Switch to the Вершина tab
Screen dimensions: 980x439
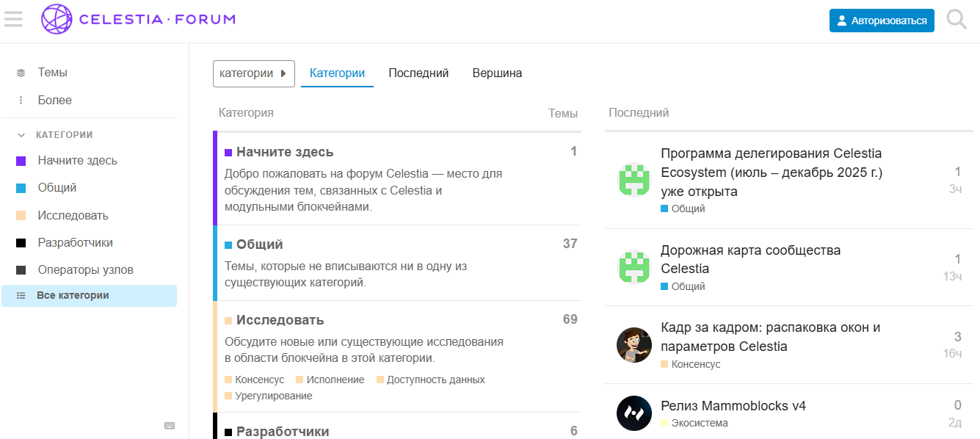(497, 73)
